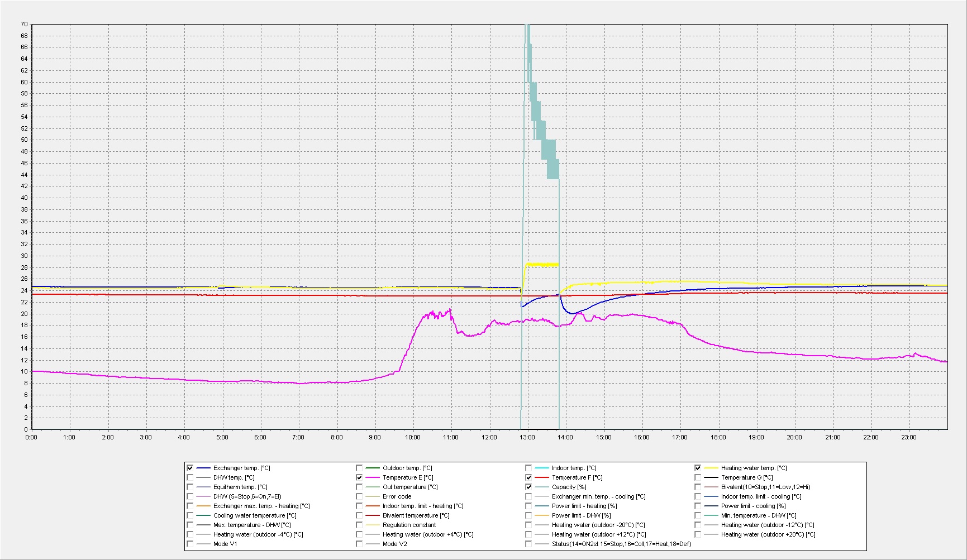Screen dimensions: 967x560
Task: Click the 23:00 time axis label
Action: [909, 437]
